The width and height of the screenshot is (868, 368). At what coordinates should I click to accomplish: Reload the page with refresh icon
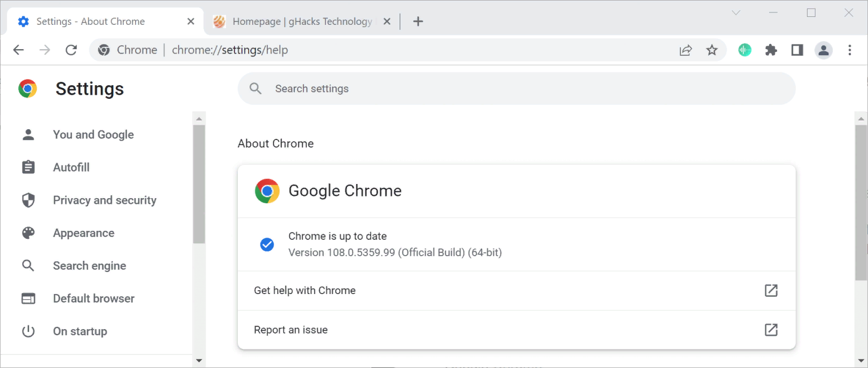coord(71,50)
